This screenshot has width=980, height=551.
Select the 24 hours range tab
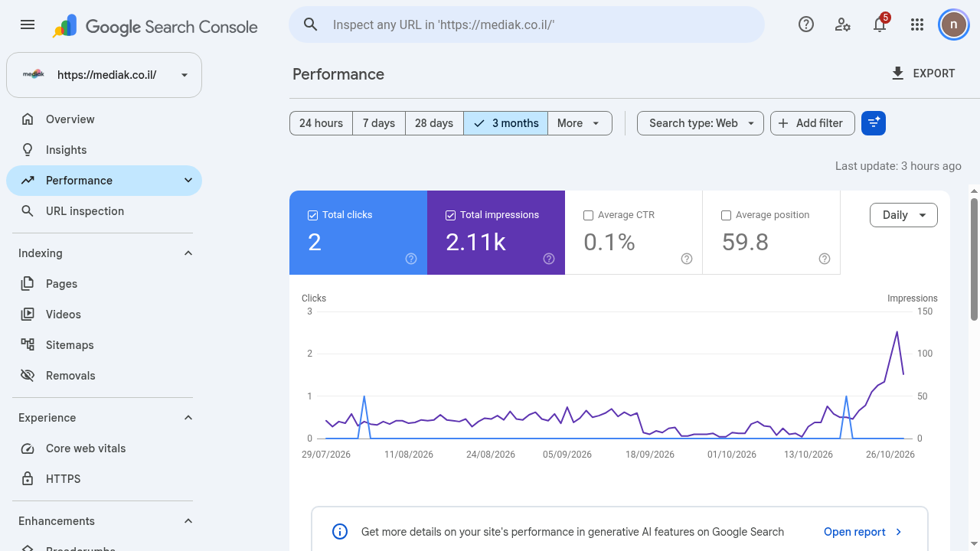tap(321, 123)
